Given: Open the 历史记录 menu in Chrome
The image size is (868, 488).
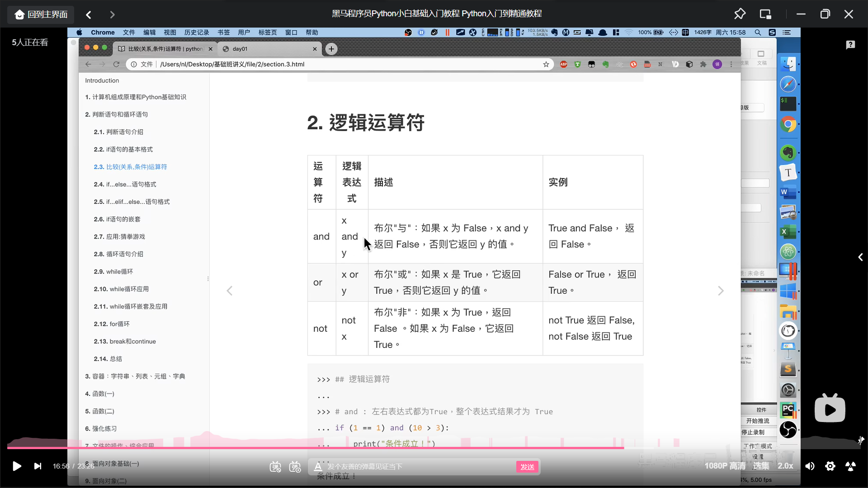Looking at the screenshot, I should [196, 33].
